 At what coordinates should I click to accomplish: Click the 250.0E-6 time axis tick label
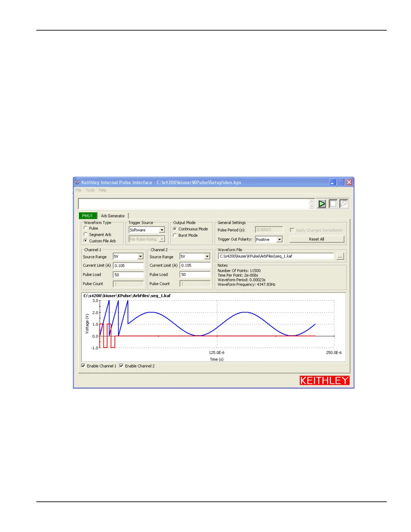pos(334,353)
